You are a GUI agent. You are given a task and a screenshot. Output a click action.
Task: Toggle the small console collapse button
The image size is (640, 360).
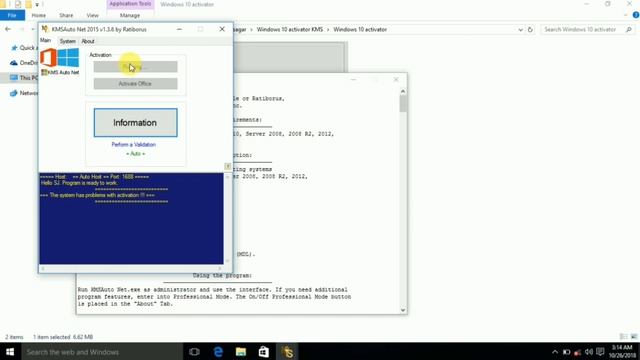pos(228,166)
